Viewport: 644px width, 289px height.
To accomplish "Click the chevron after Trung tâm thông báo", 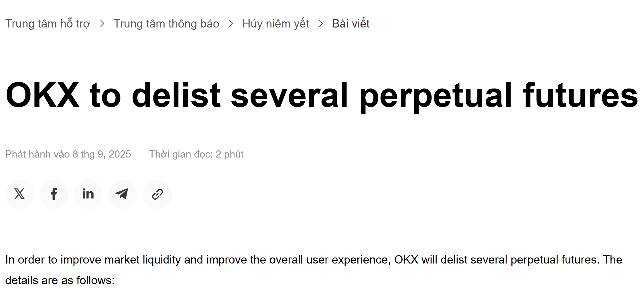I will click(231, 23).
